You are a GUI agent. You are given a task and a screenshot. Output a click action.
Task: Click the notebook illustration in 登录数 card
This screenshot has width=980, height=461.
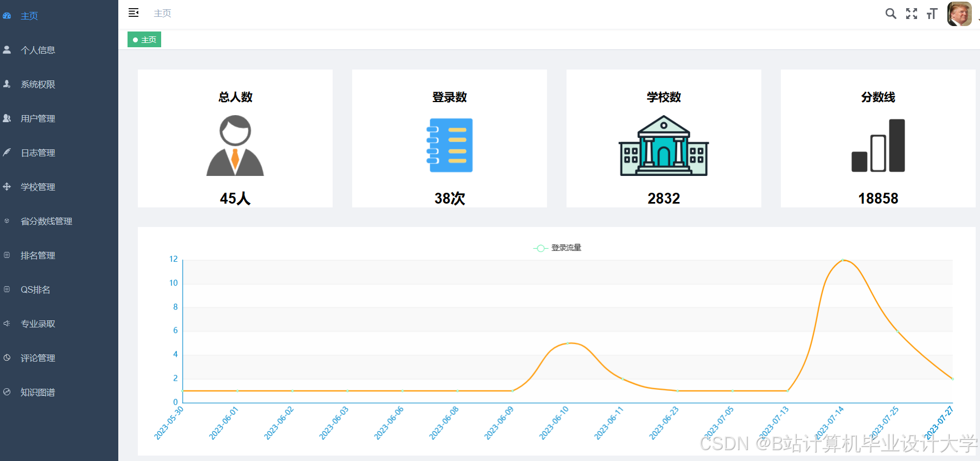pos(449,145)
